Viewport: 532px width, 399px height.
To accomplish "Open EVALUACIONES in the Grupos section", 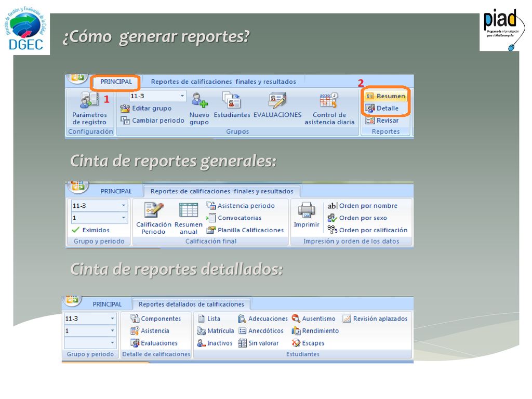I will (x=277, y=105).
